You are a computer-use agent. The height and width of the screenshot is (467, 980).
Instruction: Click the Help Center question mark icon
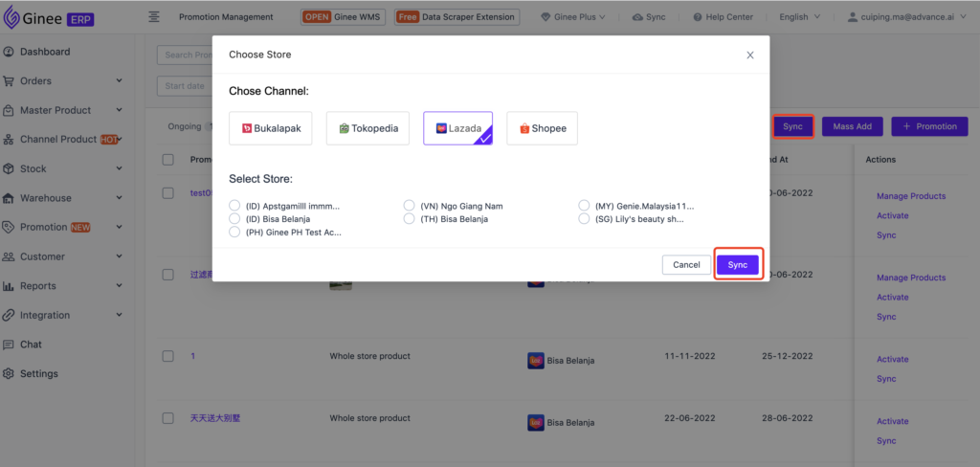coord(698,17)
